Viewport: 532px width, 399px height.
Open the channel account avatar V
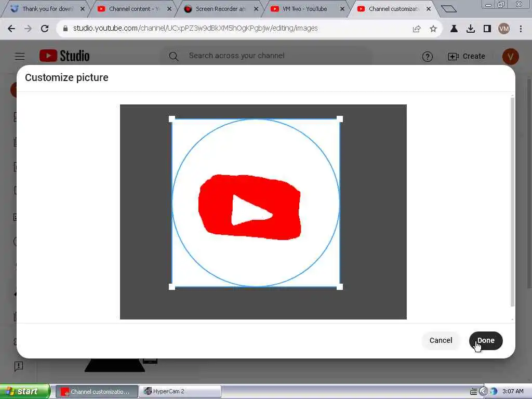[x=510, y=56]
